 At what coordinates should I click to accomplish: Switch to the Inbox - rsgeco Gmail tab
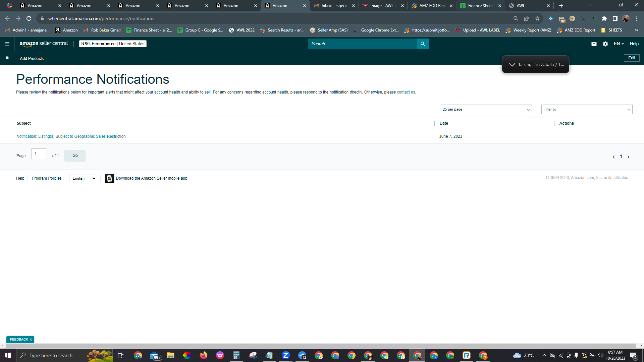[334, 6]
